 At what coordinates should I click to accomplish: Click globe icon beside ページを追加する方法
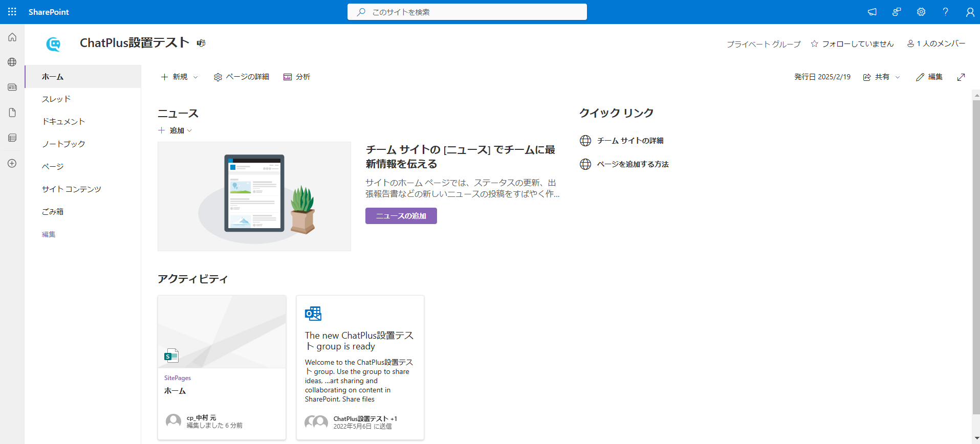(x=585, y=164)
